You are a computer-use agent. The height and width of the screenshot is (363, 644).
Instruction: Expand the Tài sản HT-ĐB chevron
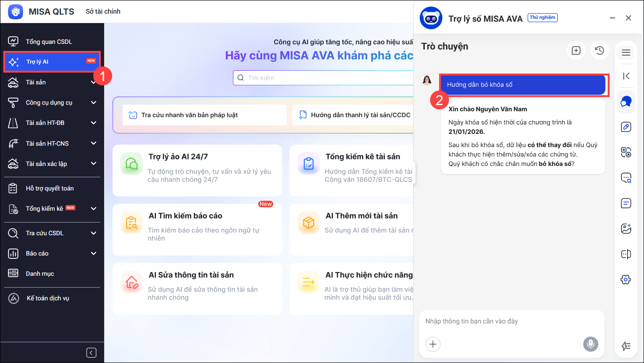(x=93, y=123)
